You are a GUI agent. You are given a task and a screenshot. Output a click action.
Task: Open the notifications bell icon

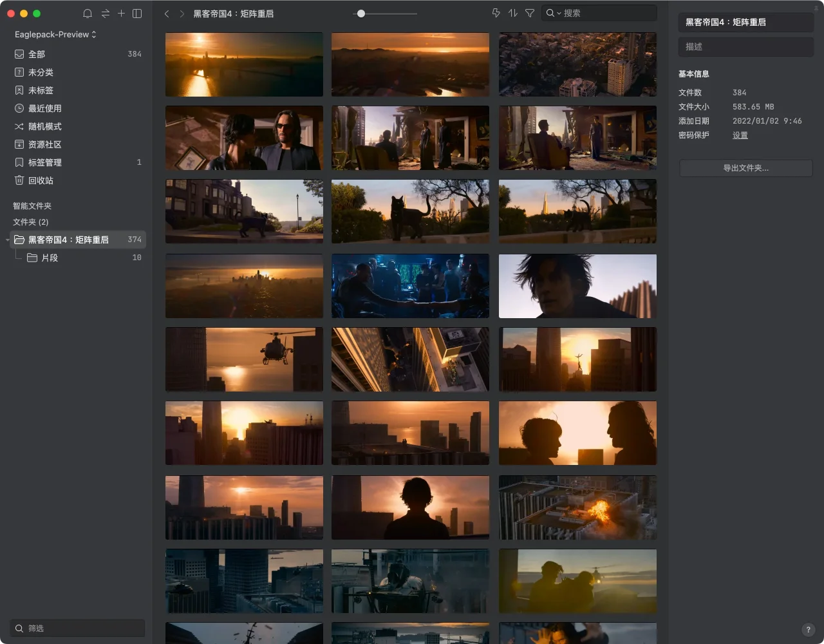tap(88, 14)
